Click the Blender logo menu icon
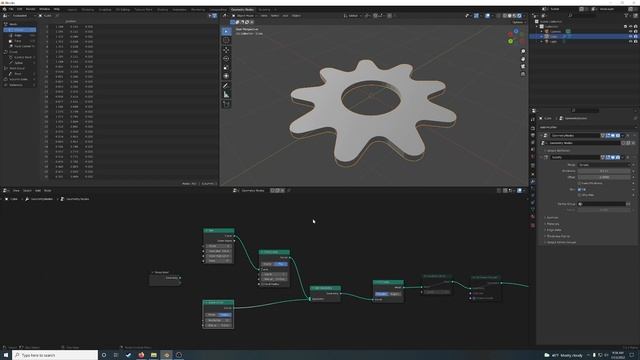 coord(4,9)
